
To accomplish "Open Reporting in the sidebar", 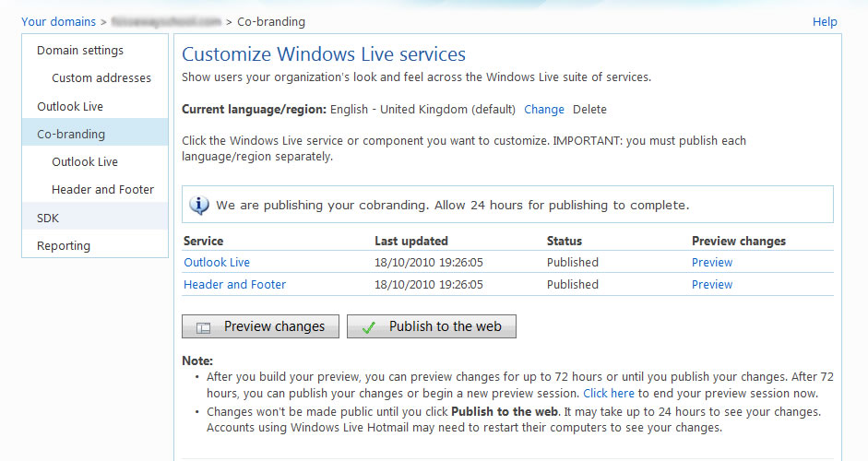I will point(64,246).
